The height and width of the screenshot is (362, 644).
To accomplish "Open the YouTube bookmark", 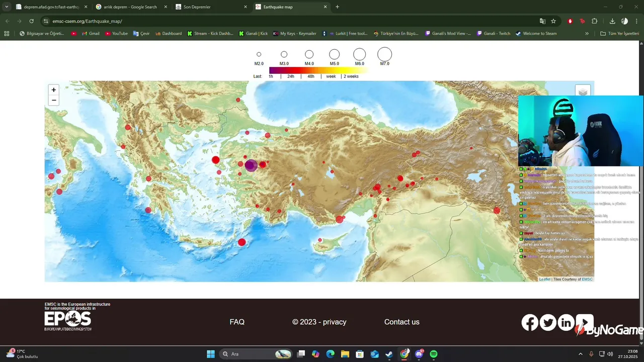I will (116, 34).
